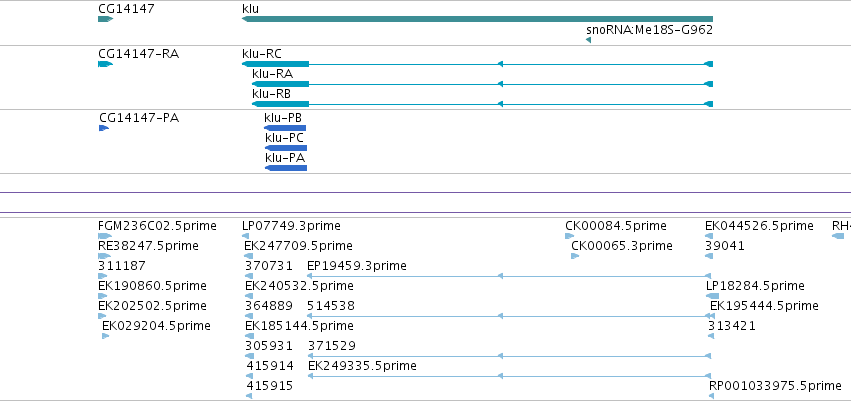The height and width of the screenshot is (401, 851).
Task: Select the CK00065.3prime EST glyph
Action: [x=575, y=256]
